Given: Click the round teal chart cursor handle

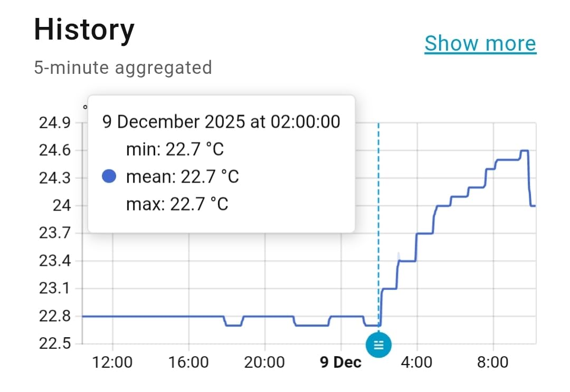Looking at the screenshot, I should 378,345.
